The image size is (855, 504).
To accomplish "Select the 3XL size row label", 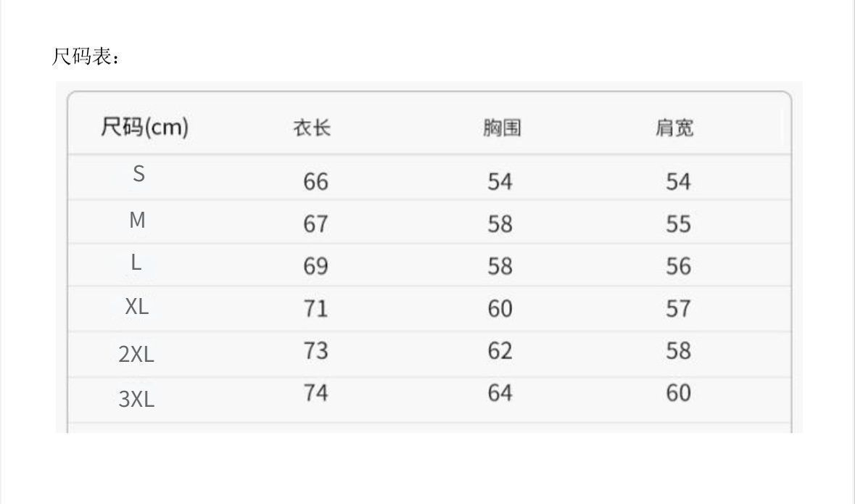I will [x=136, y=399].
